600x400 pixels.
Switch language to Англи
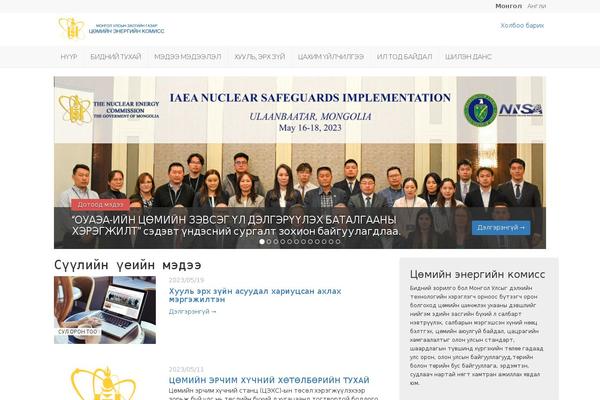[x=536, y=6]
